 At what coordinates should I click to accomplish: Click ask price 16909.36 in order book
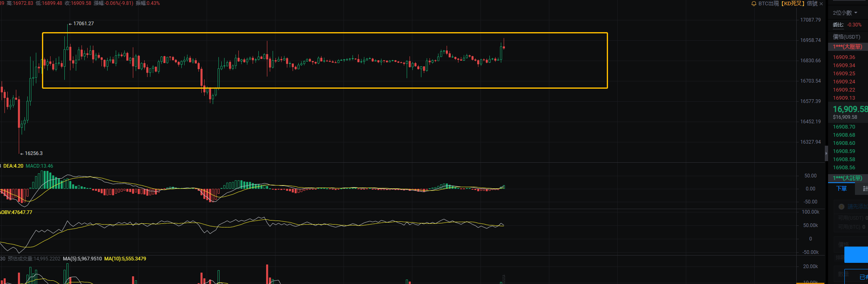coord(844,57)
